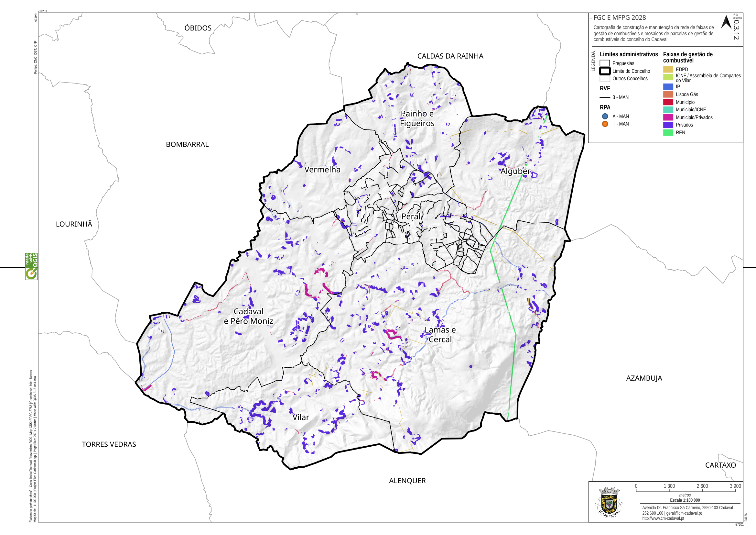Click the LOURINHÃ municipality label
The width and height of the screenshot is (756, 535).
pyautogui.click(x=74, y=224)
